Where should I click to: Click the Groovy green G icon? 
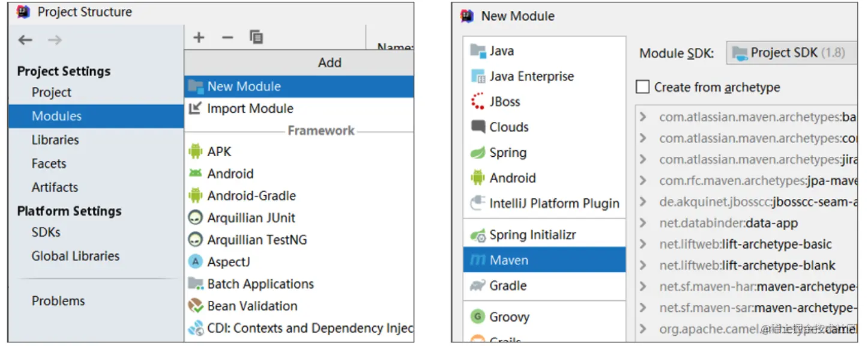[x=478, y=317]
